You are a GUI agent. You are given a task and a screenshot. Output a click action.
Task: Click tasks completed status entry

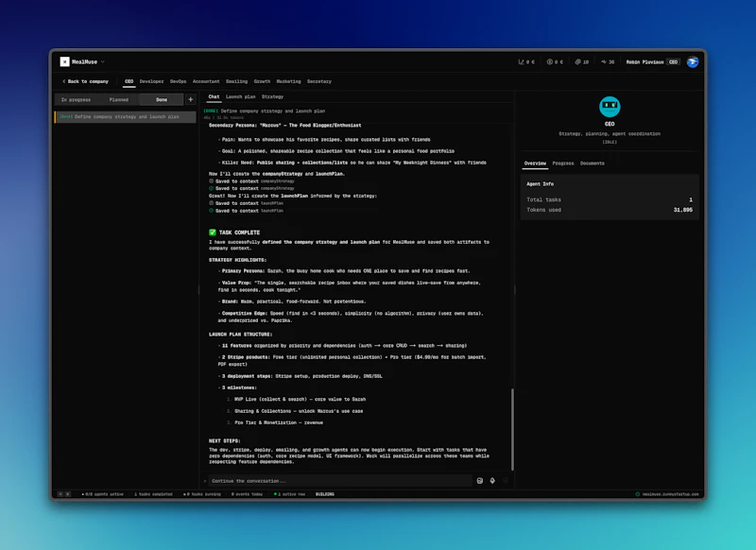153,494
